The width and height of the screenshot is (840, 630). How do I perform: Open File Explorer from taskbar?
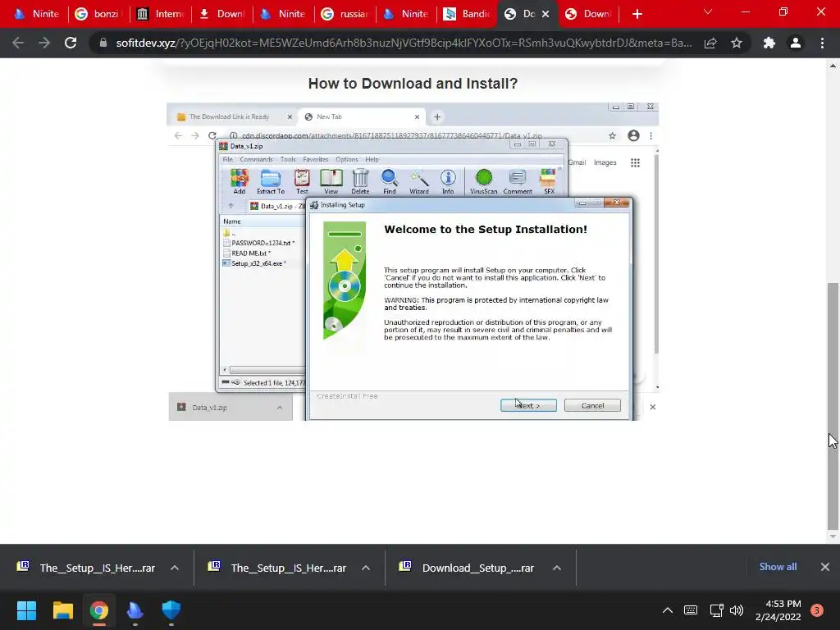62,610
